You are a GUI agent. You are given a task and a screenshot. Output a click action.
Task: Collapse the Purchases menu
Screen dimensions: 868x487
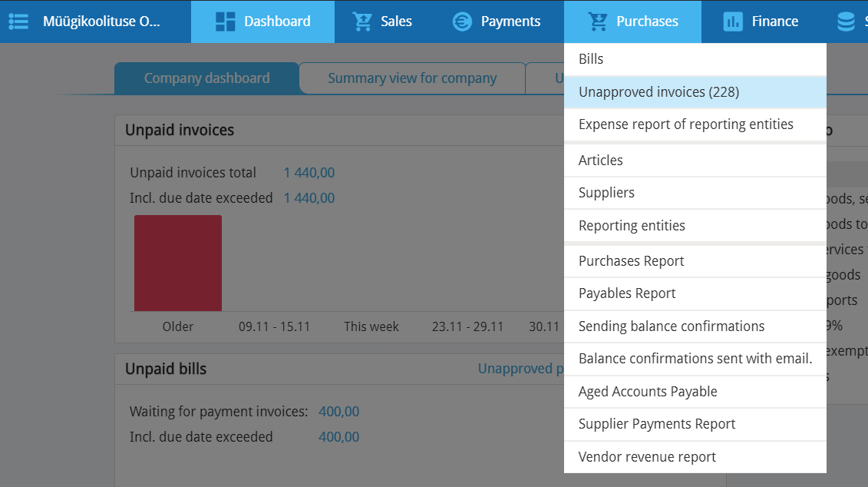click(632, 22)
